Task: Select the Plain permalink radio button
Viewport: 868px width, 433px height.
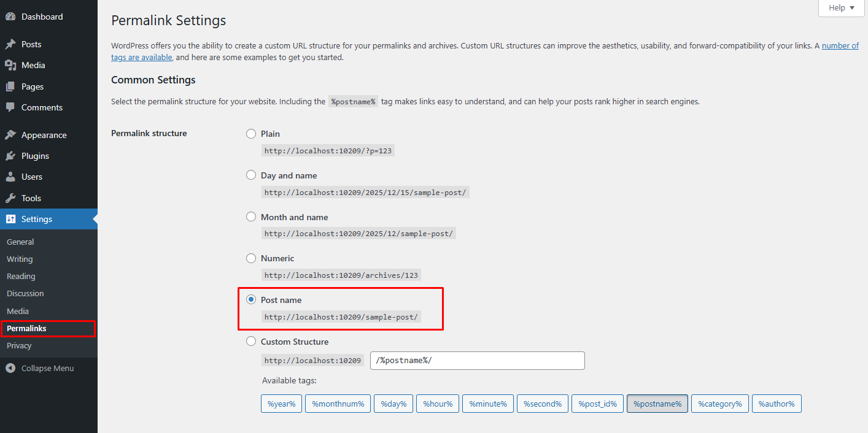Action: (251, 134)
